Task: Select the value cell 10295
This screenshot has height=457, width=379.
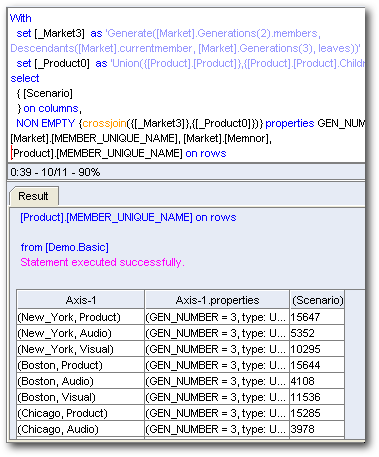Action: (317, 349)
